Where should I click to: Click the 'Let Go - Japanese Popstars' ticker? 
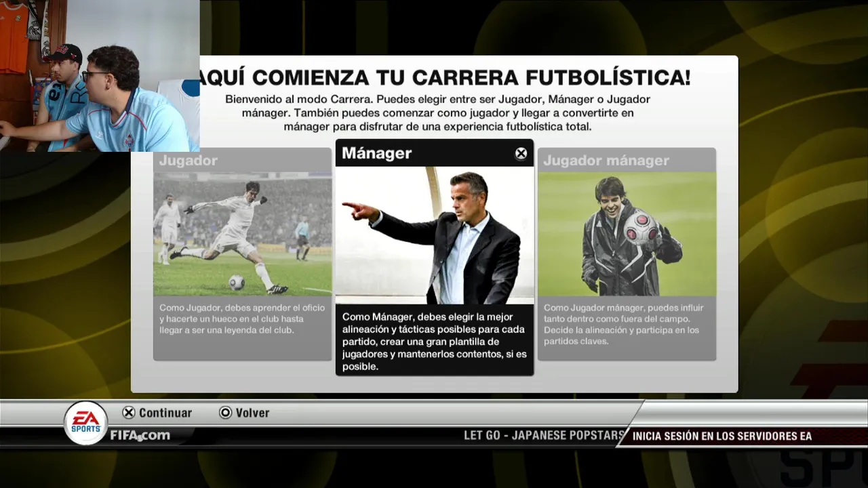point(543,436)
